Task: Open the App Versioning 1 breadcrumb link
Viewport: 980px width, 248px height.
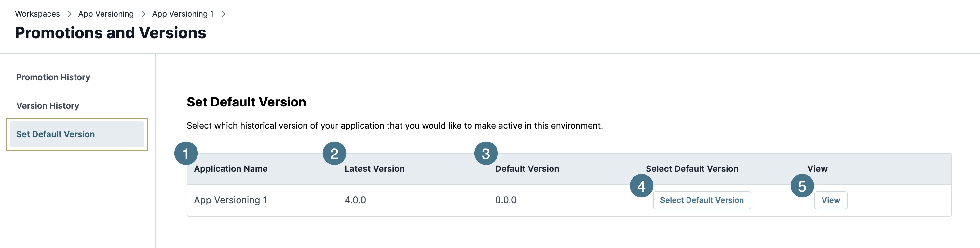Action: (x=183, y=14)
